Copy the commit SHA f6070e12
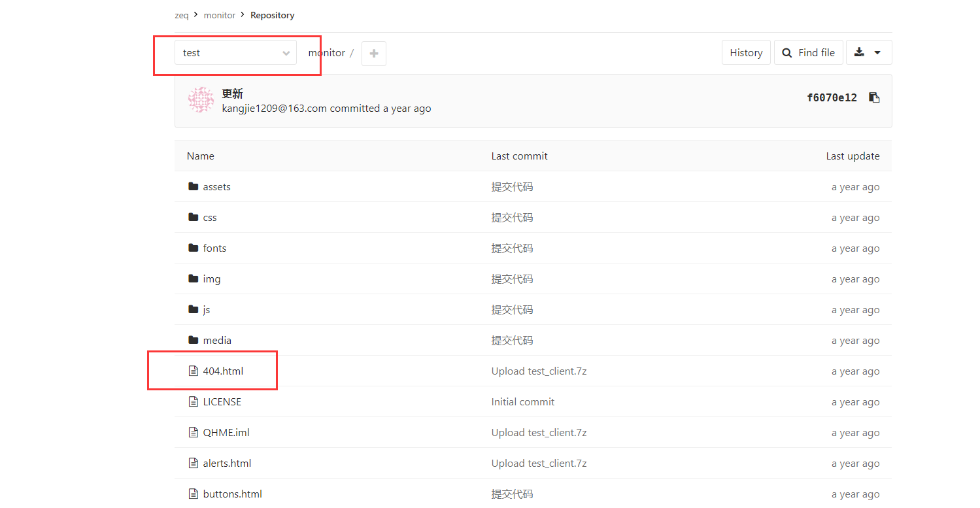 (874, 97)
